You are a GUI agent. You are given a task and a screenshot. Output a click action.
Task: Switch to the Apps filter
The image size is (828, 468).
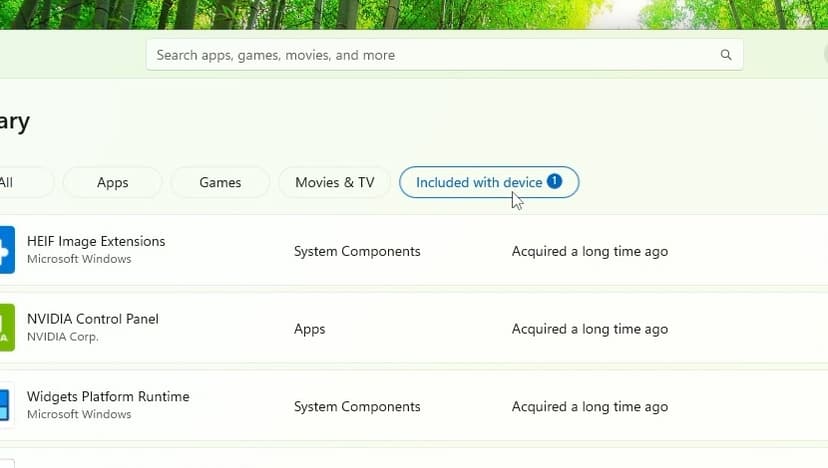(112, 182)
